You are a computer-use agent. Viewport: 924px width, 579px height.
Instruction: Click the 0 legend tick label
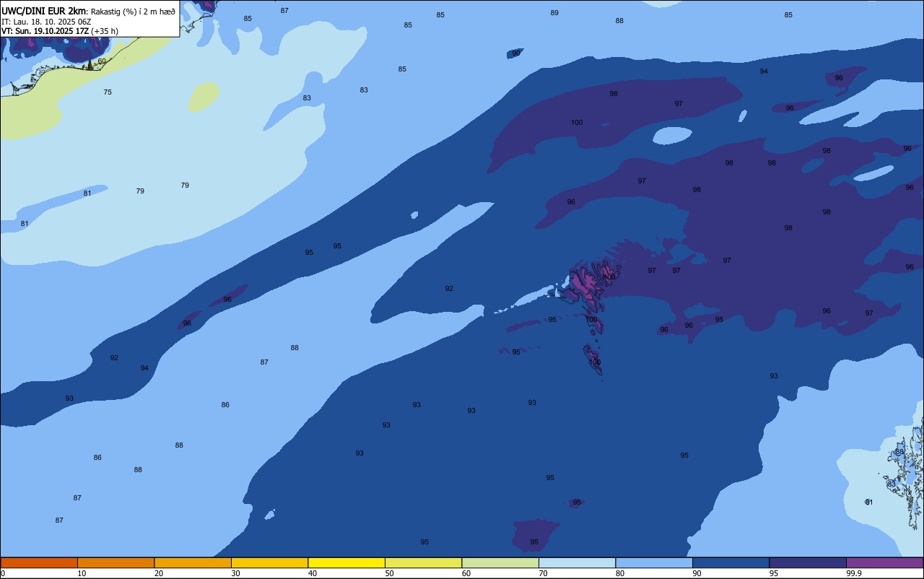(3, 573)
